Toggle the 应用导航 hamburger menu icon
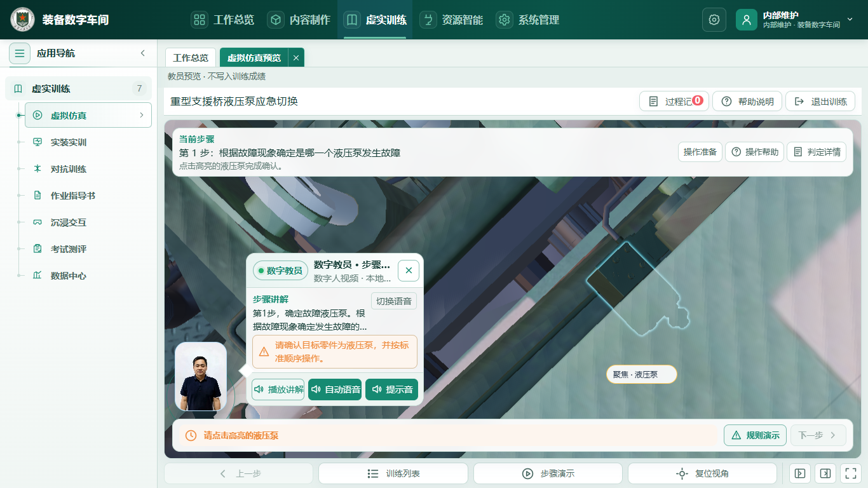868x488 pixels. pos(20,53)
